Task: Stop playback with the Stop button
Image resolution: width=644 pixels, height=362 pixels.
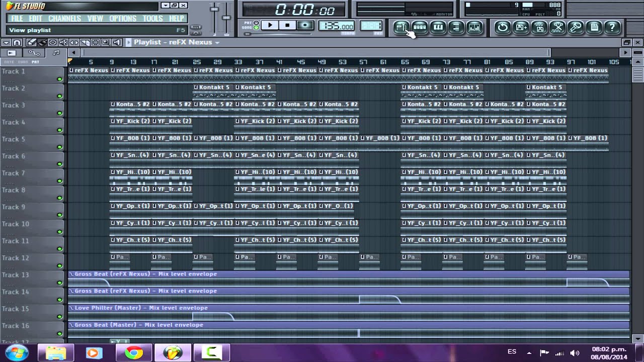Action: 287,25
